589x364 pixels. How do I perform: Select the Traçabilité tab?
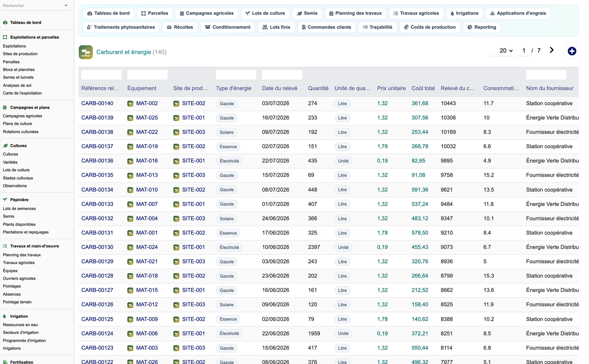tap(377, 27)
